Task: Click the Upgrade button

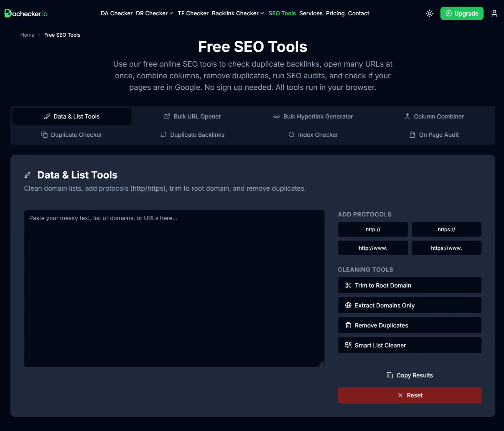Action: click(462, 13)
